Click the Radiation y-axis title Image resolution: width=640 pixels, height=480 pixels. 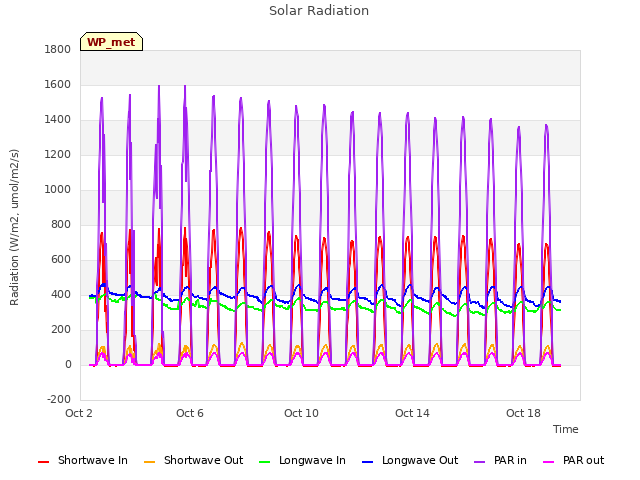(x=14, y=227)
